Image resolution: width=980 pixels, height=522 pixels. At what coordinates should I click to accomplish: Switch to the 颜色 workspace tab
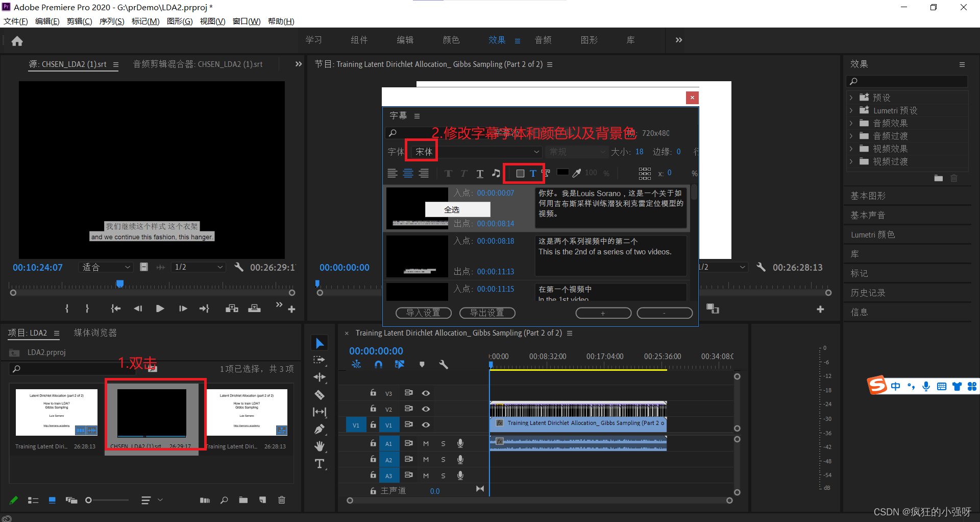(451, 40)
